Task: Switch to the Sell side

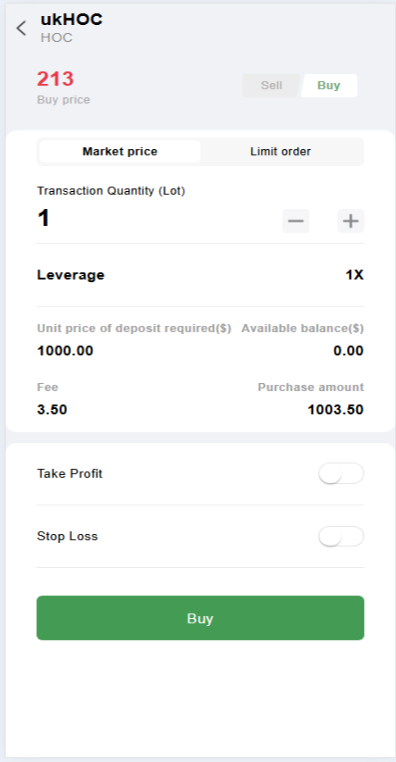Action: (x=271, y=86)
